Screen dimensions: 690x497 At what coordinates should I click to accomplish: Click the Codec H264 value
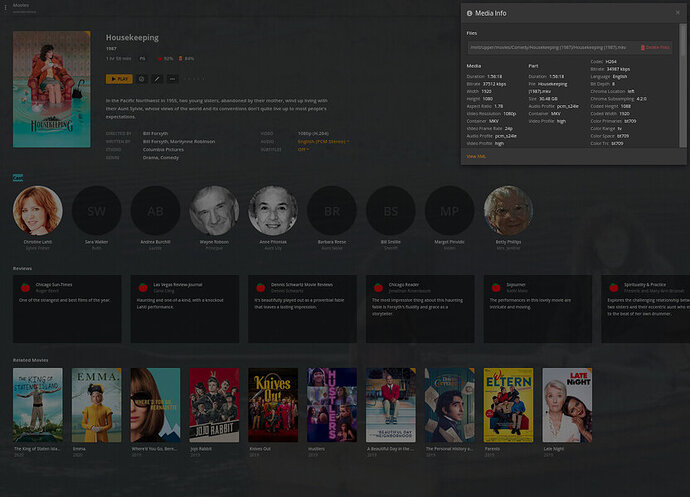click(x=611, y=62)
